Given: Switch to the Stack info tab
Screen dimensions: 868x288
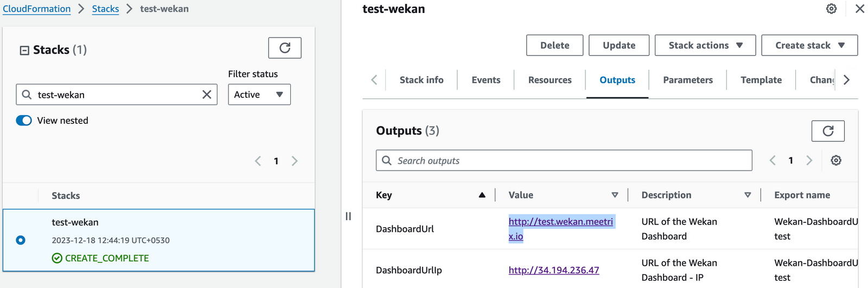Looking at the screenshot, I should tap(422, 80).
